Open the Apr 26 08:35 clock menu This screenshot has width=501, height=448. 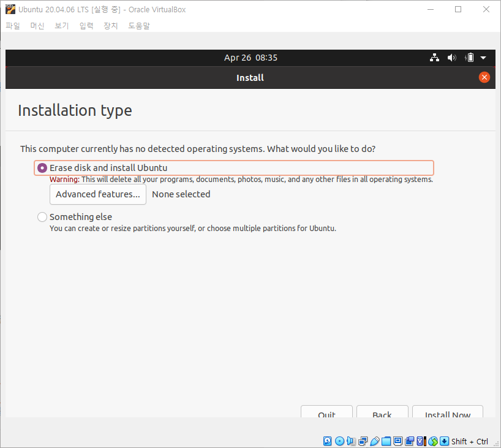250,58
